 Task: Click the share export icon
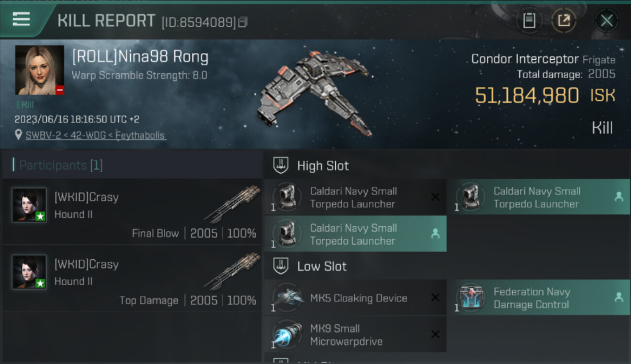[564, 20]
